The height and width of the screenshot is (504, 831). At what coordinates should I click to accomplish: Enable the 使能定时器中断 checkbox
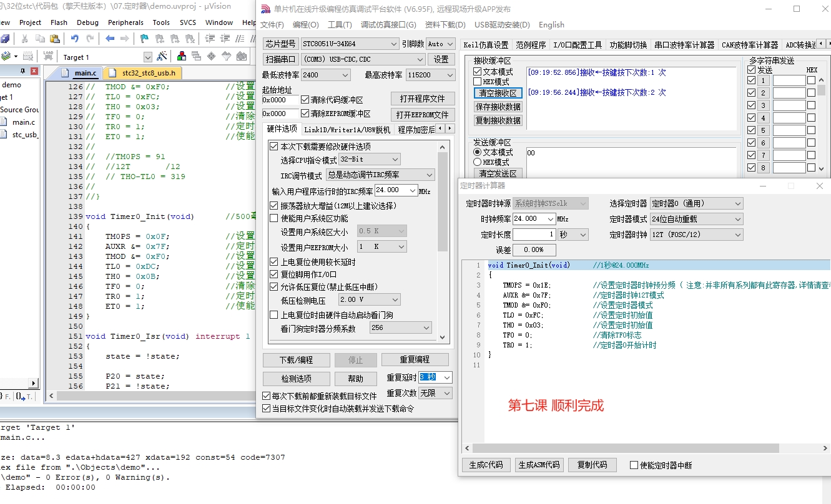click(634, 465)
